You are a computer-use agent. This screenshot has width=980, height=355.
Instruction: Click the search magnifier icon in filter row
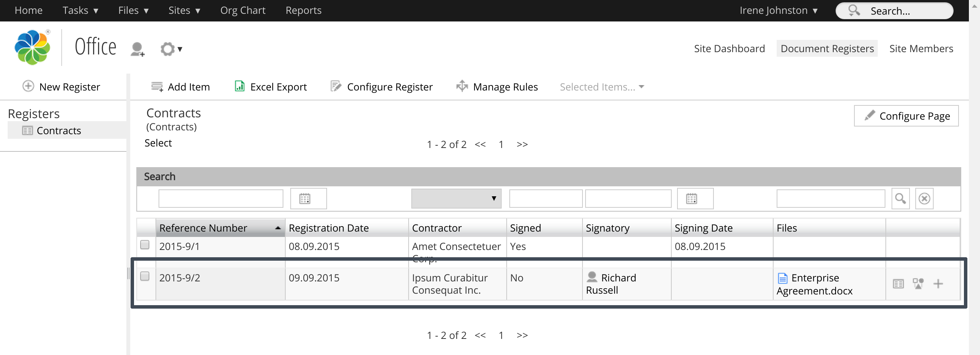900,199
